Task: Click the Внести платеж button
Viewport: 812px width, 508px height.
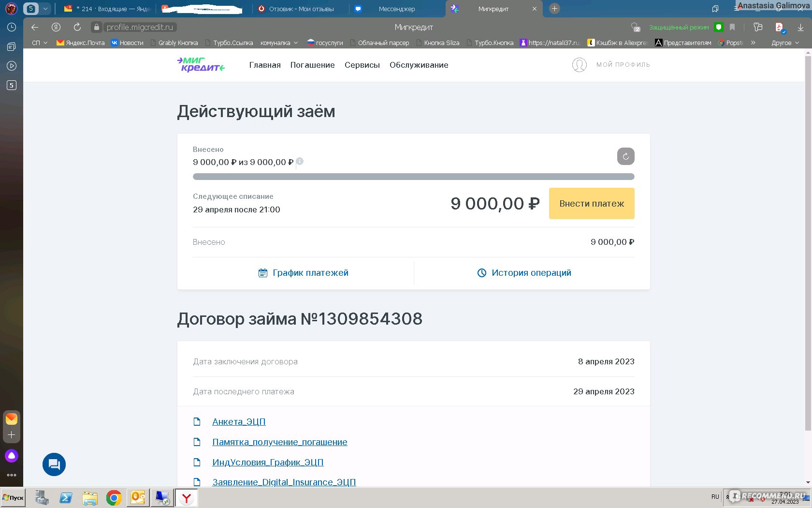Action: point(592,204)
